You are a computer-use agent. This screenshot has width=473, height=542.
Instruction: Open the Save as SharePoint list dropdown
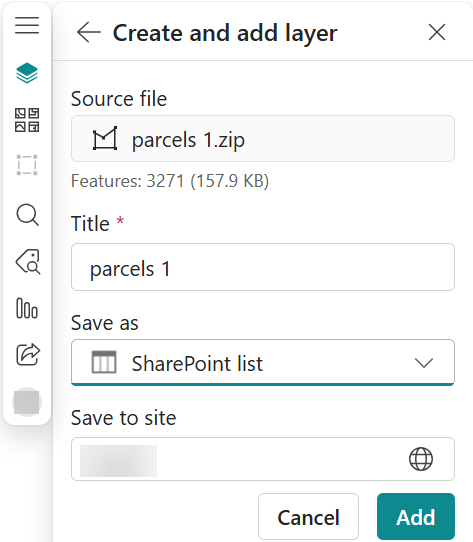tap(263, 362)
